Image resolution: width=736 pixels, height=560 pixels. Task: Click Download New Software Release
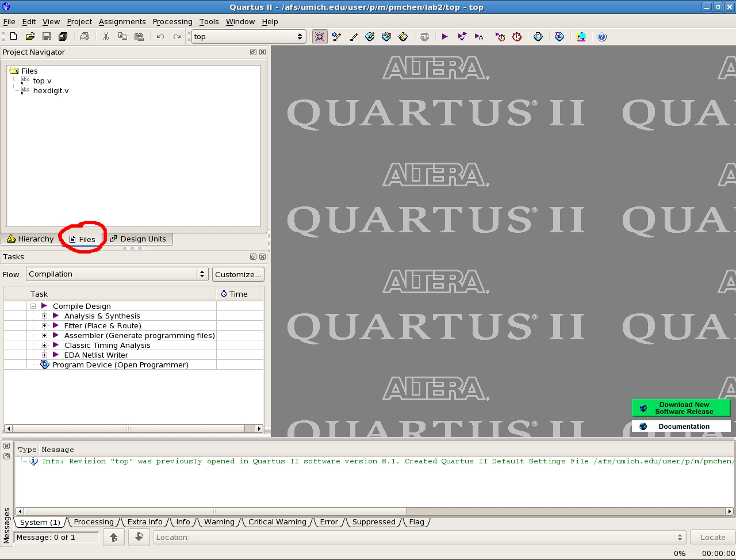681,408
